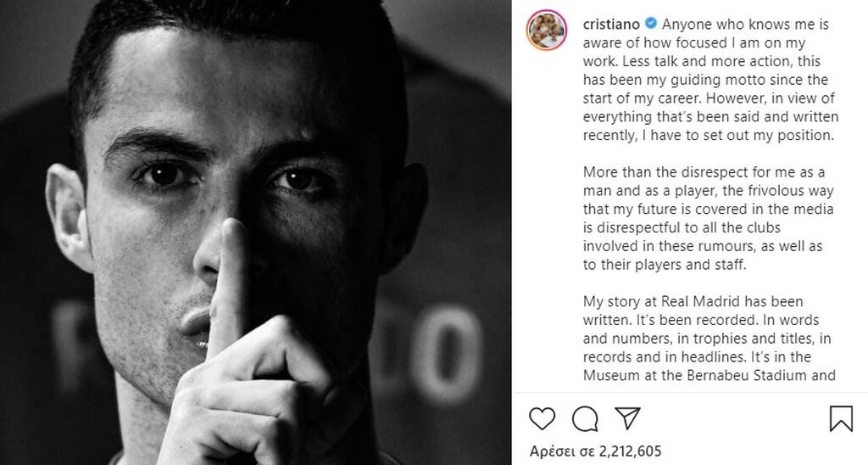Save the post with the bookmark icon
868x465 pixels.
840,418
